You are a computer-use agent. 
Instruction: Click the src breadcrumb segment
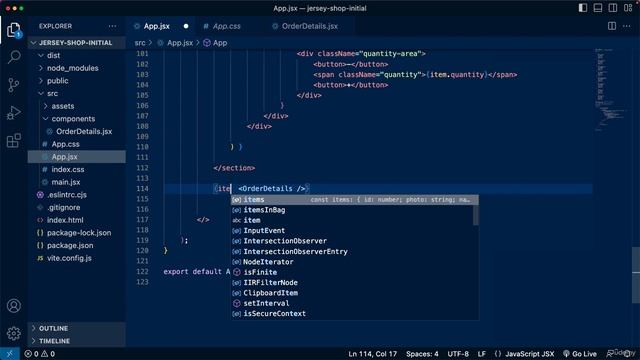tap(140, 42)
